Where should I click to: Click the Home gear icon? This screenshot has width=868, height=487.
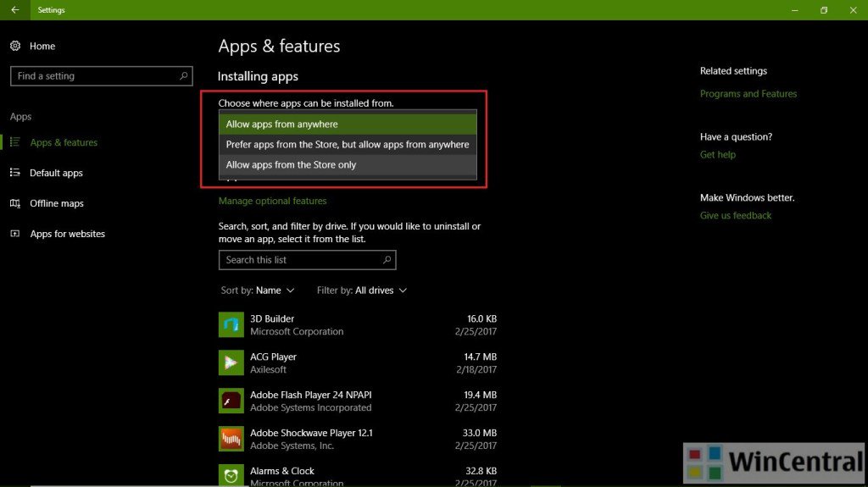(x=15, y=46)
